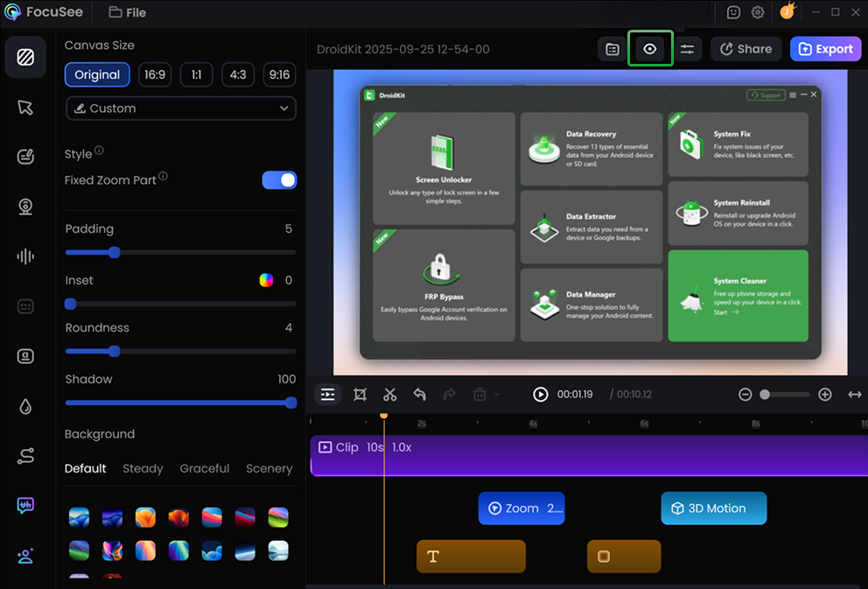
Task: Open the cursor settings sidebar icon
Action: 25,108
